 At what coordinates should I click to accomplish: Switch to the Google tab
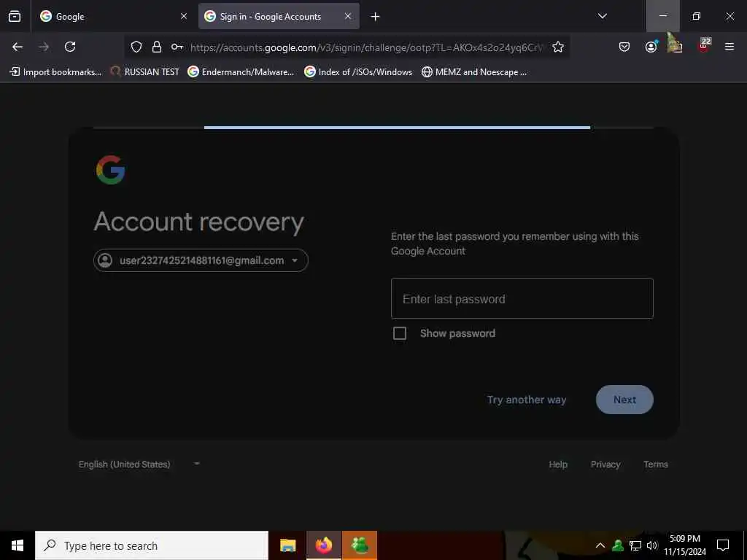[x=113, y=16]
